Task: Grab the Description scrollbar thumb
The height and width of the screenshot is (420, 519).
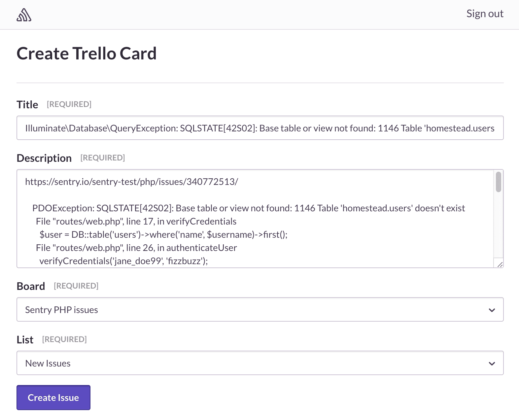Action: coord(498,182)
